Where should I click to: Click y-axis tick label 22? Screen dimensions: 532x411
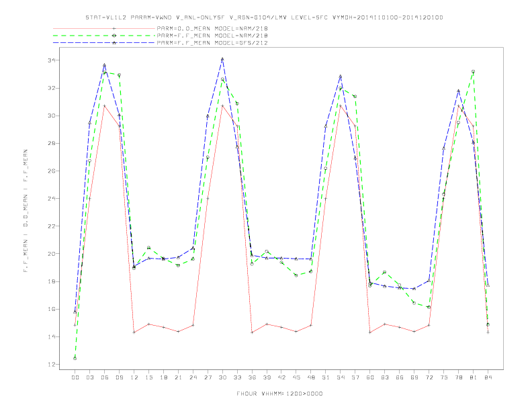click(x=52, y=226)
